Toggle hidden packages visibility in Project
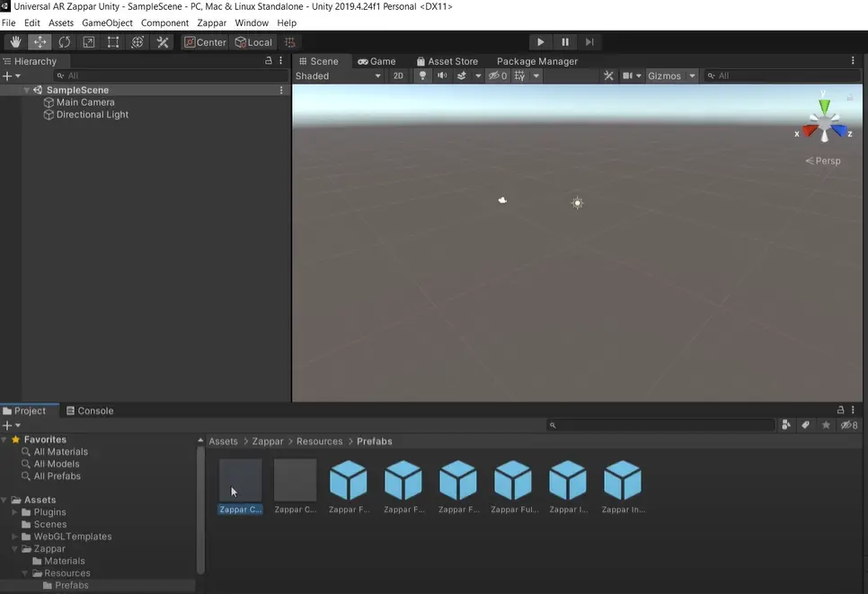868x594 pixels. tap(848, 425)
